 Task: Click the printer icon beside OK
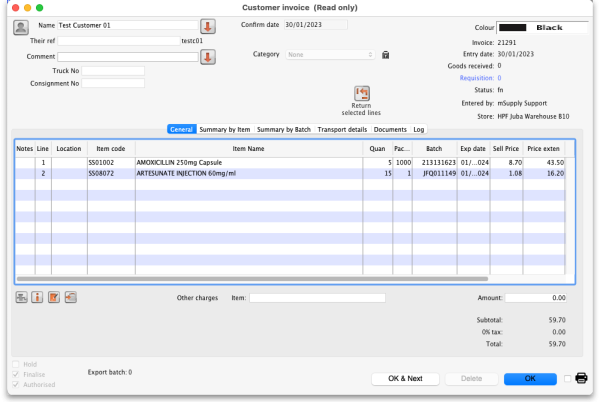click(581, 379)
